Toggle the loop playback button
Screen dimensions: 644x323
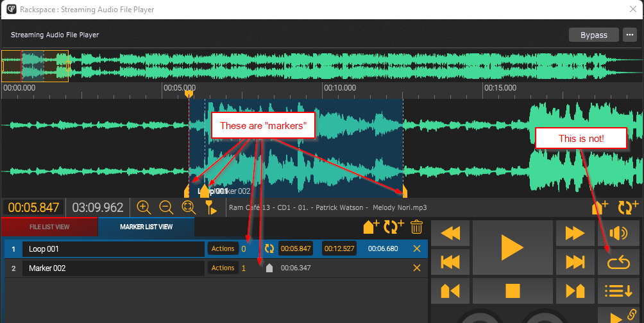(x=618, y=262)
